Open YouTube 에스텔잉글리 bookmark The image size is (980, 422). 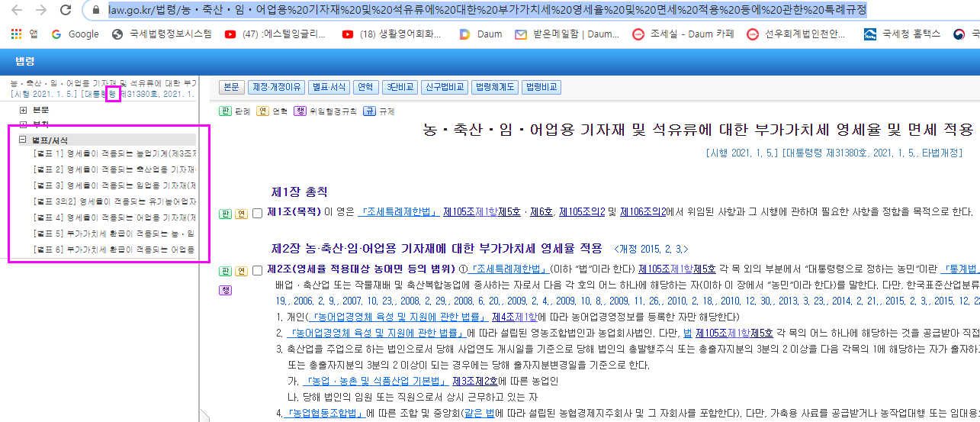pyautogui.click(x=275, y=34)
